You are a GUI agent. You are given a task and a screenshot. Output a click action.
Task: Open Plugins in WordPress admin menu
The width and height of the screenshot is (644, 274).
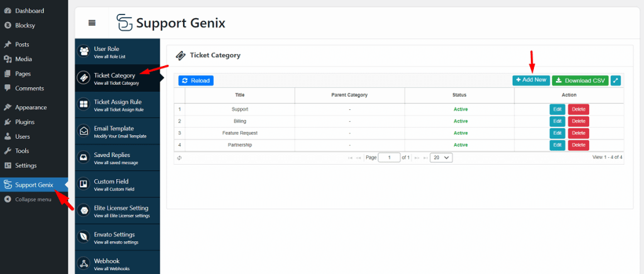pos(25,122)
